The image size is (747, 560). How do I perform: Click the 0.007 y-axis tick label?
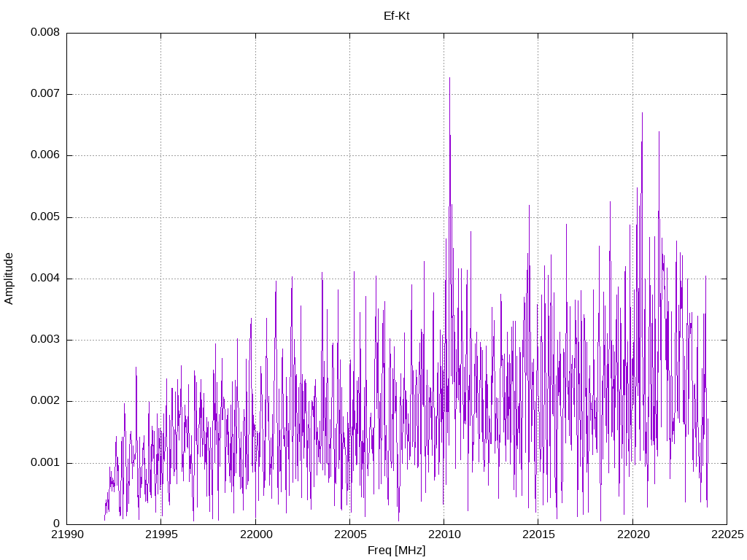[x=44, y=94]
